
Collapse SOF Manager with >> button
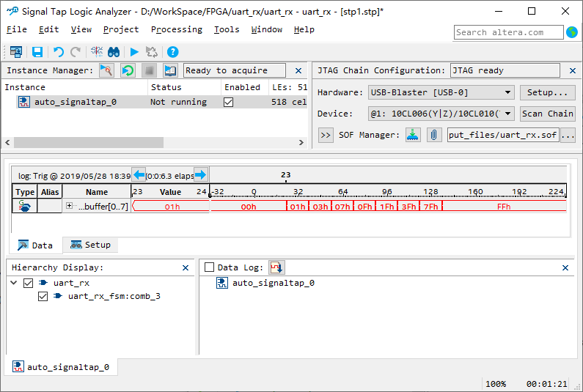[x=326, y=135]
